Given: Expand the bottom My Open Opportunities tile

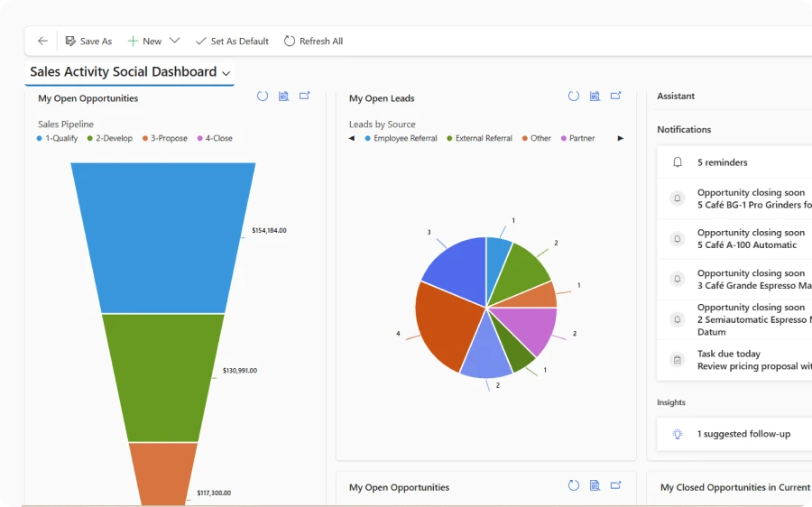Looking at the screenshot, I should [x=615, y=485].
